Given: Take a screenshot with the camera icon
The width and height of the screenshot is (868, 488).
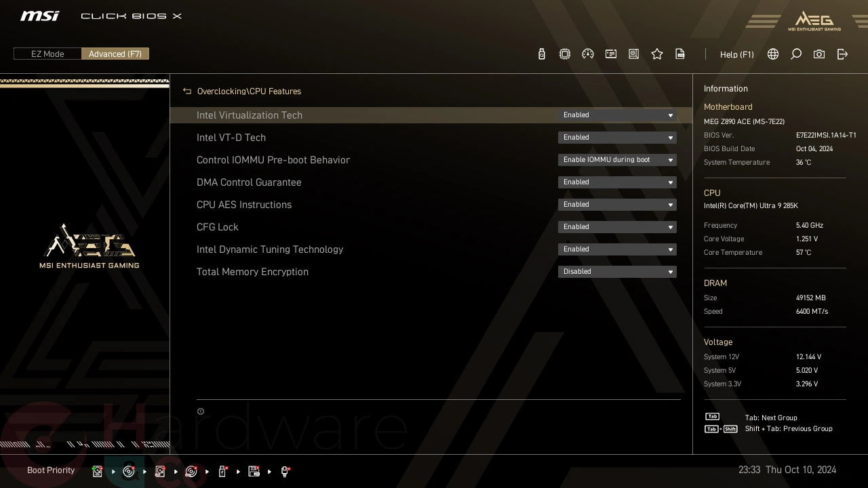Looking at the screenshot, I should [x=819, y=54].
